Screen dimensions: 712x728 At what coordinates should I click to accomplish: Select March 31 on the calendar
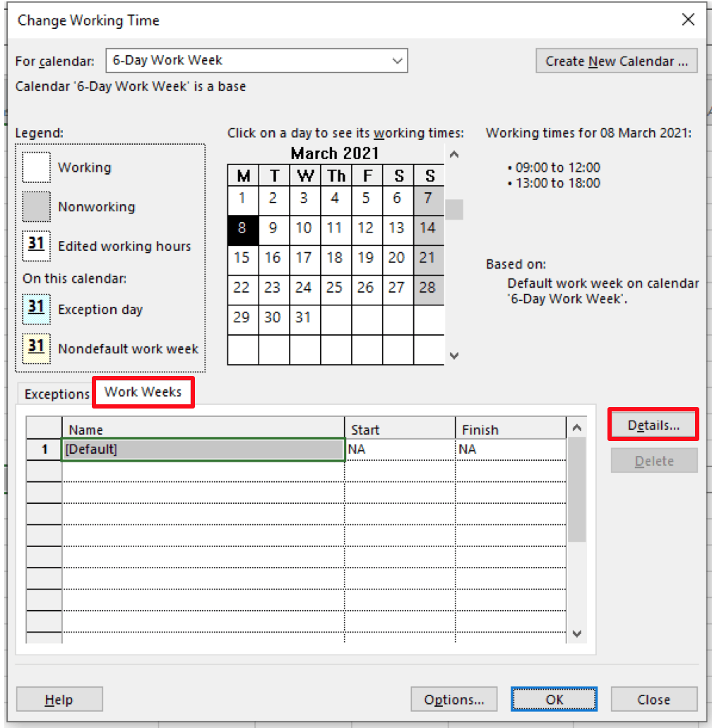(305, 317)
